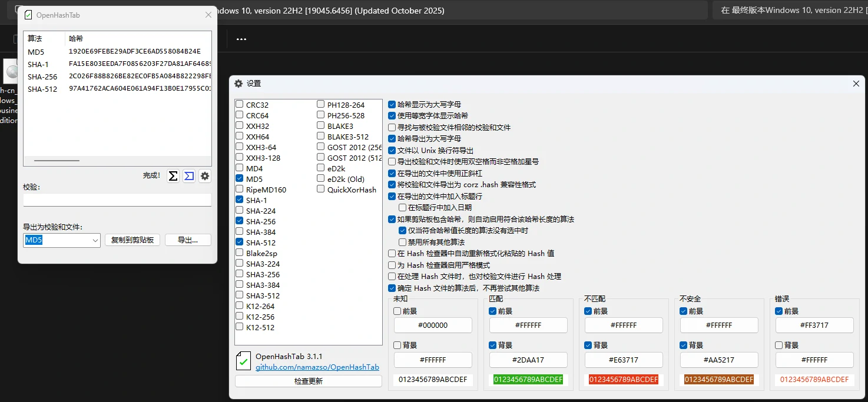Click the 校验 input field
Image resolution: width=868 pixels, height=402 pixels.
[117, 200]
